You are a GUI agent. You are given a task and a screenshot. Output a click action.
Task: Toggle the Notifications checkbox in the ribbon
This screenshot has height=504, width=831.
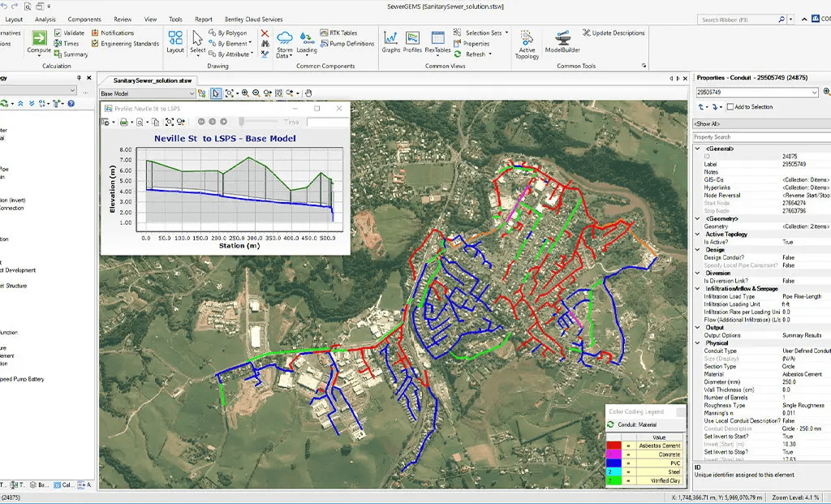(95, 33)
